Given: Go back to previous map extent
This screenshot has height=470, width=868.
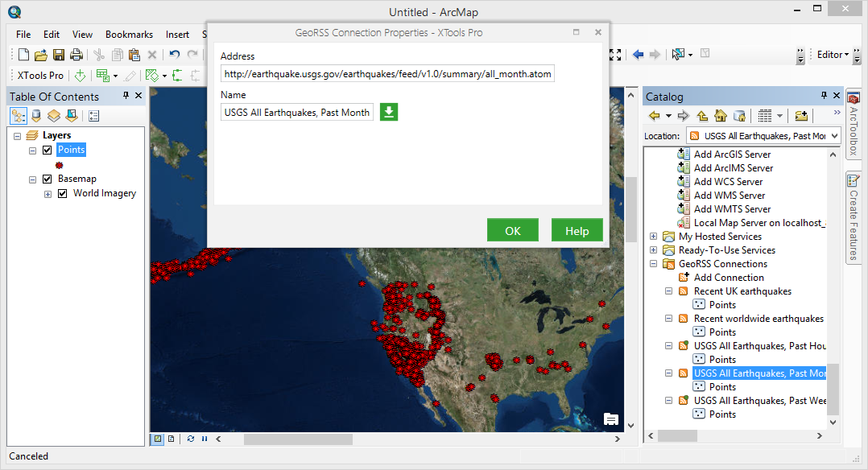Looking at the screenshot, I should coord(638,54).
